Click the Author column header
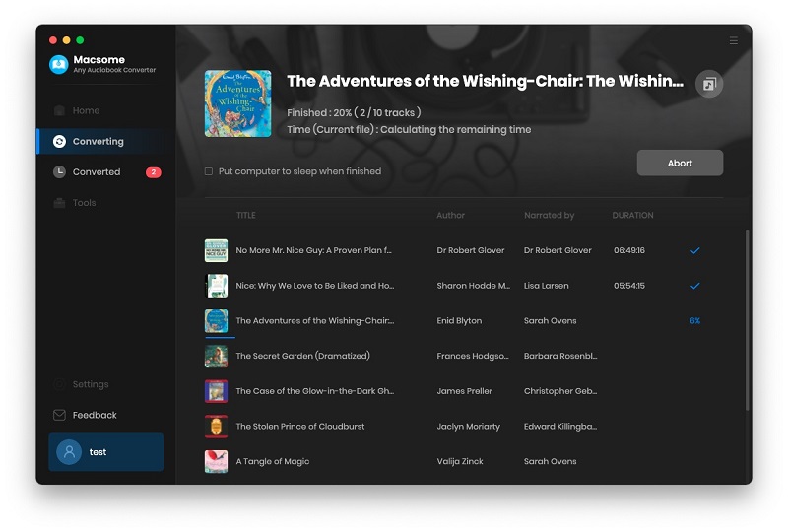The width and height of the screenshot is (788, 532). (x=450, y=215)
